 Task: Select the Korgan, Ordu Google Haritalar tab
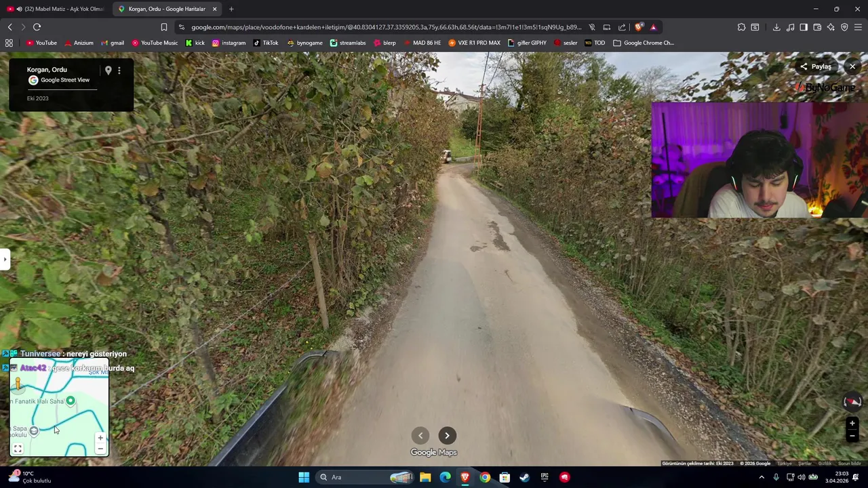point(167,9)
